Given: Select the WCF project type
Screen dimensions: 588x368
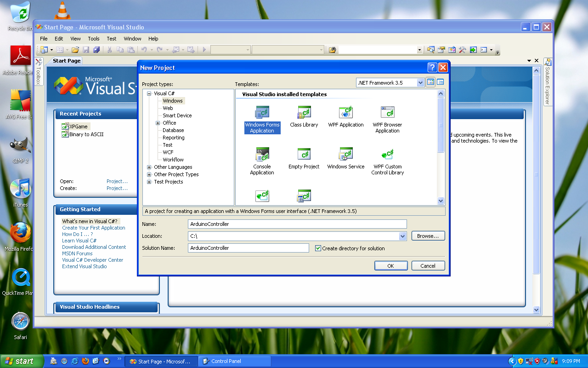Looking at the screenshot, I should (x=168, y=152).
